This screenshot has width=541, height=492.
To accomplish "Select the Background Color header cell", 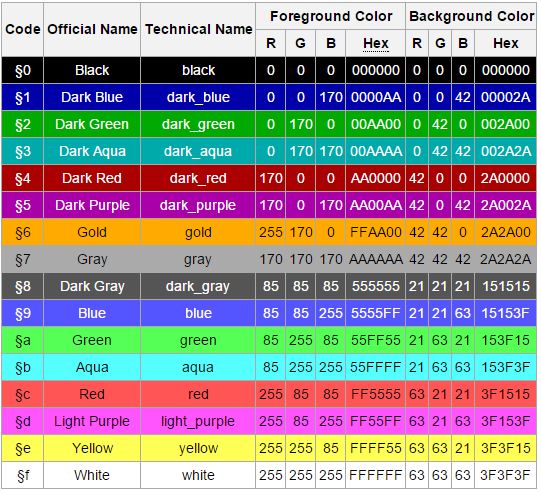I will 471,16.
